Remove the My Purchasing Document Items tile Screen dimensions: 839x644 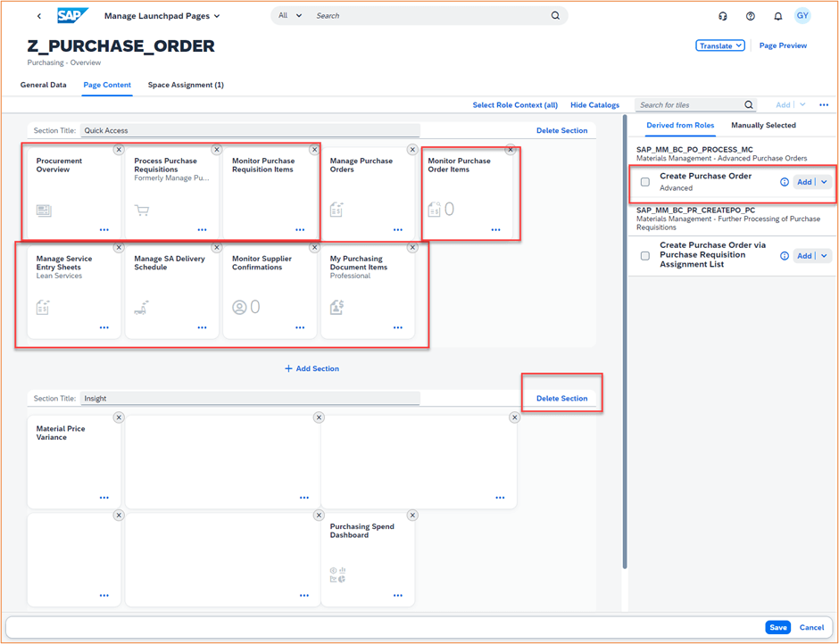click(412, 248)
